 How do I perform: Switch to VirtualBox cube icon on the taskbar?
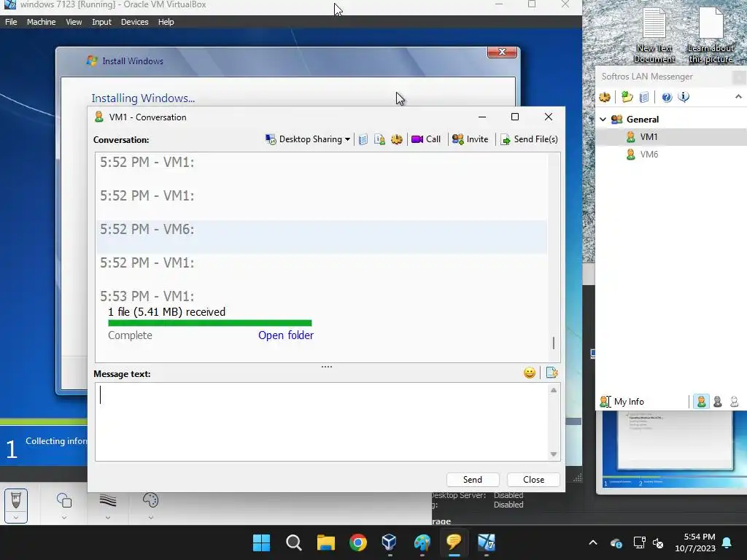(x=390, y=542)
